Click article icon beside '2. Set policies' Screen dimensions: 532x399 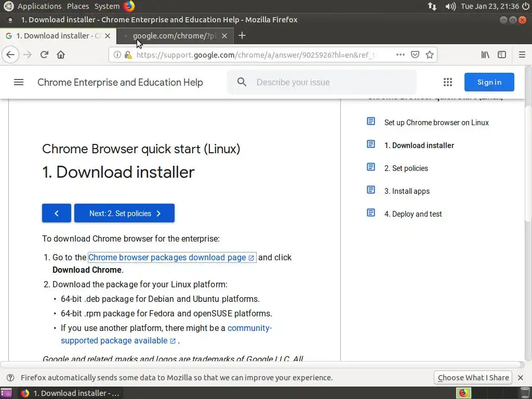coord(371,167)
